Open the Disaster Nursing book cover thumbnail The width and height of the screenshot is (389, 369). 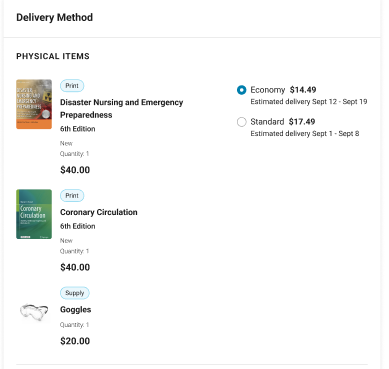tap(34, 104)
